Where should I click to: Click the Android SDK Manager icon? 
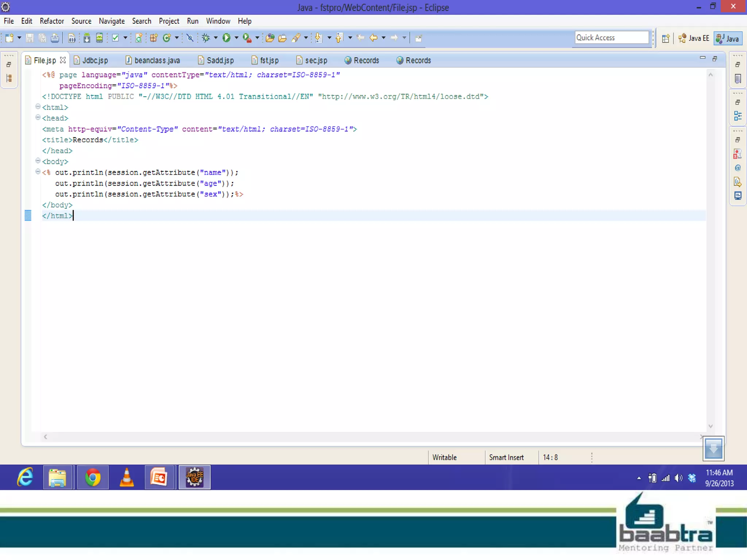tap(86, 38)
